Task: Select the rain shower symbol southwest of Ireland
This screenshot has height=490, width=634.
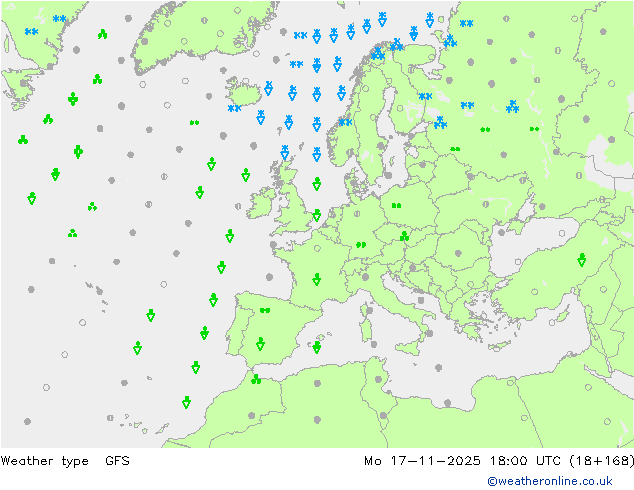Action: [x=230, y=235]
